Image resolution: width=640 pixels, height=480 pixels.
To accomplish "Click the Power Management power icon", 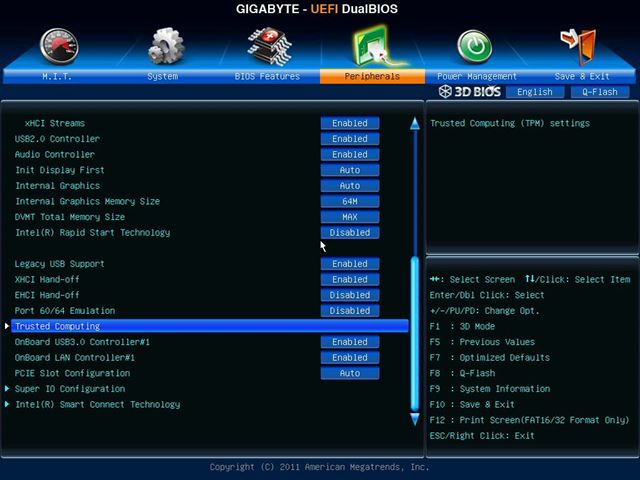I will [475, 45].
